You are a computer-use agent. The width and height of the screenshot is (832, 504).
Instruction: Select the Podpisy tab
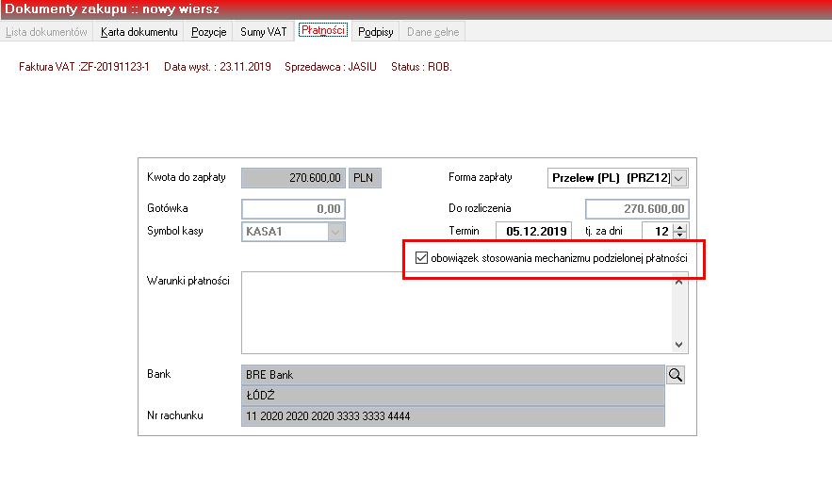click(x=376, y=32)
